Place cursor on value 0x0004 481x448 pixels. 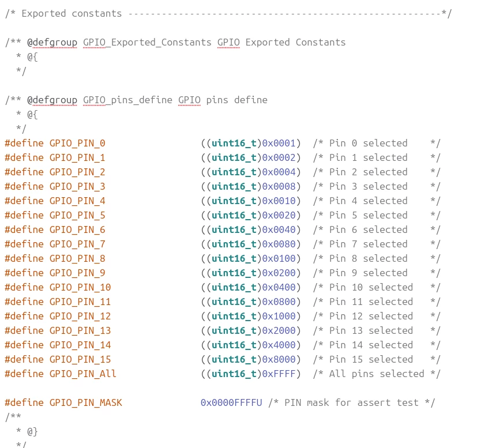279,172
